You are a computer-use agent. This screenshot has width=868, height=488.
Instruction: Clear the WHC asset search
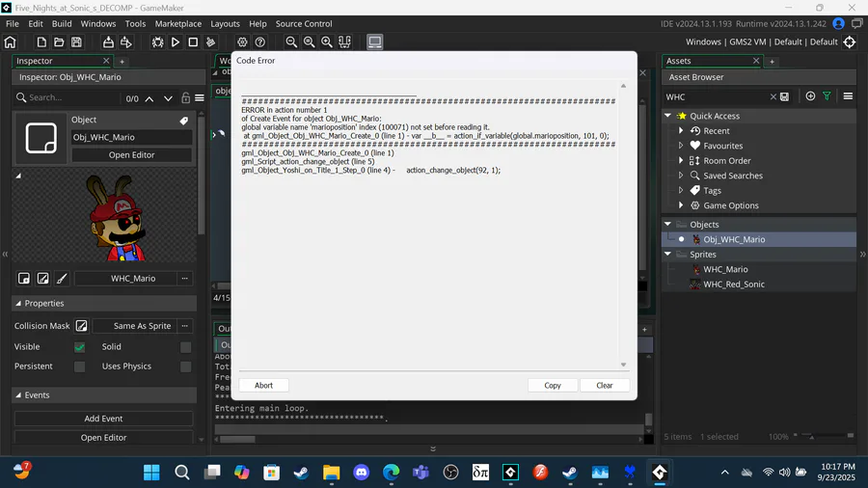pyautogui.click(x=773, y=96)
